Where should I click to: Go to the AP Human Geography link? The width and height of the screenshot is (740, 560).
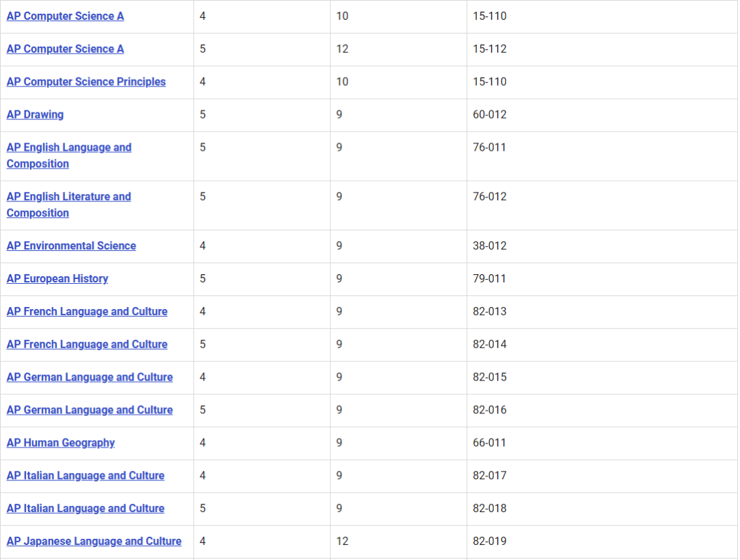(61, 443)
